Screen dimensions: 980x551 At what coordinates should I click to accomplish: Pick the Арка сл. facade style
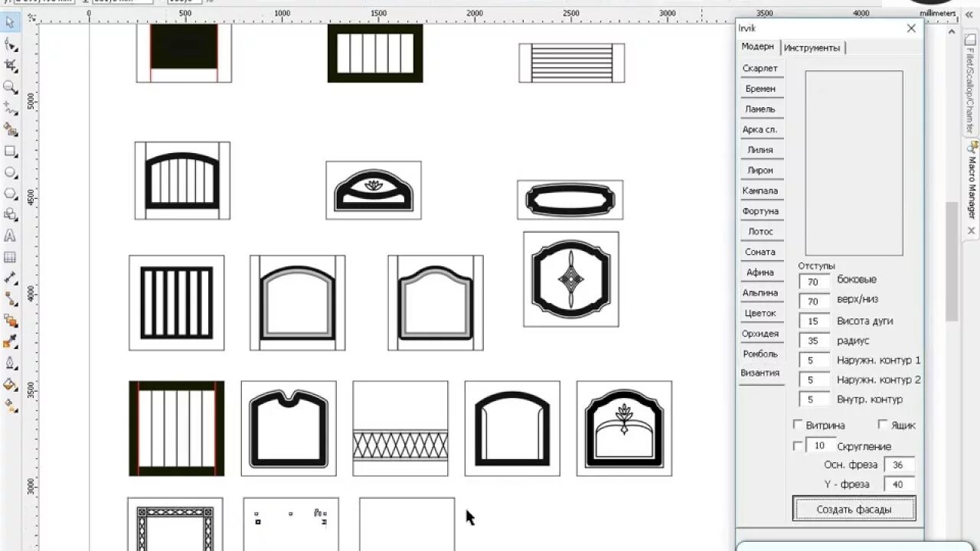click(x=760, y=129)
